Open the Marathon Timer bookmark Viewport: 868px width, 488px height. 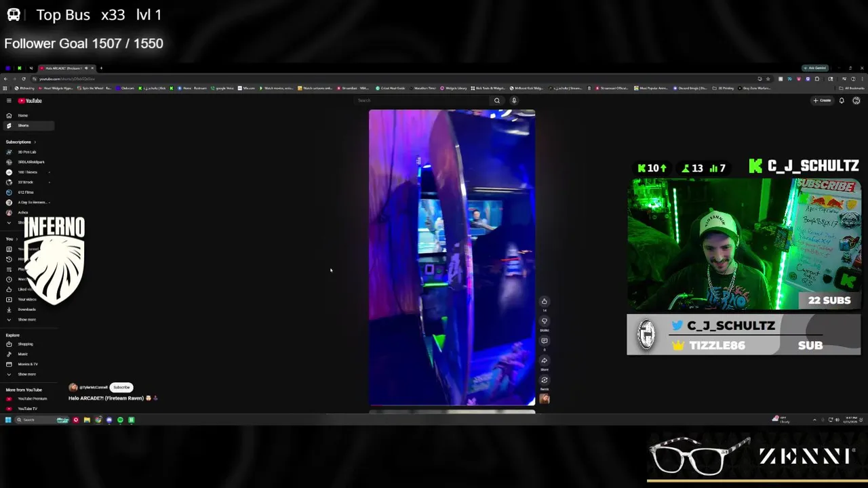pyautogui.click(x=422, y=88)
